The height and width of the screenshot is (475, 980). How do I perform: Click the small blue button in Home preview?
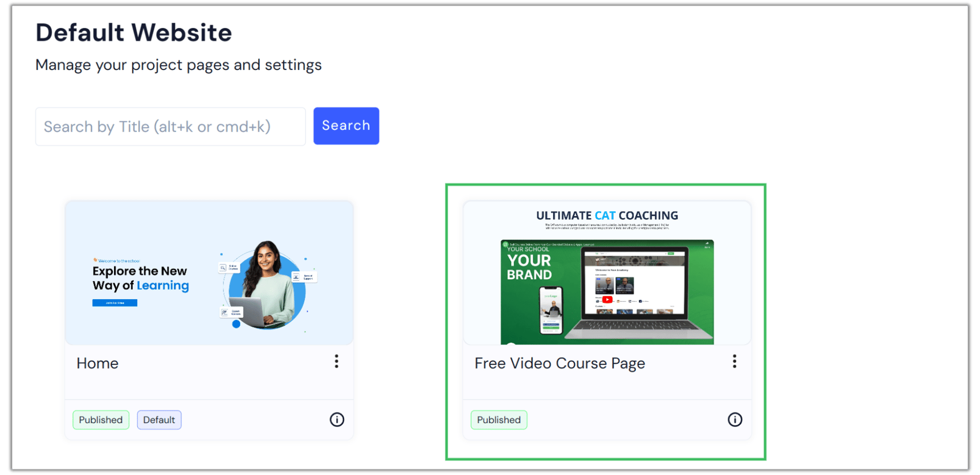(115, 303)
